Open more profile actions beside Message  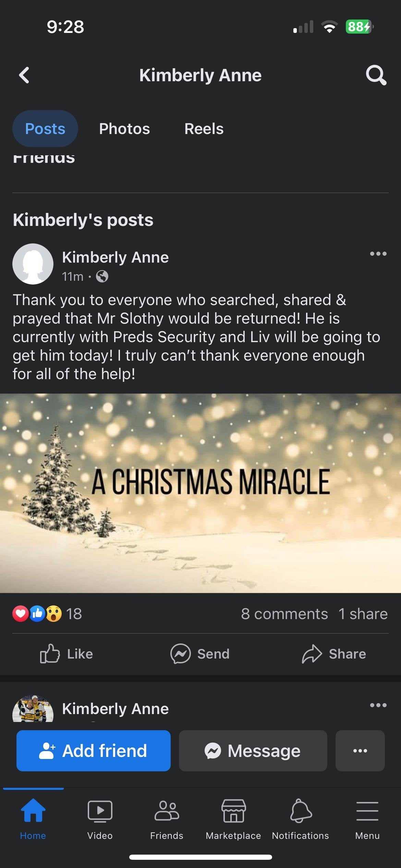click(360, 751)
